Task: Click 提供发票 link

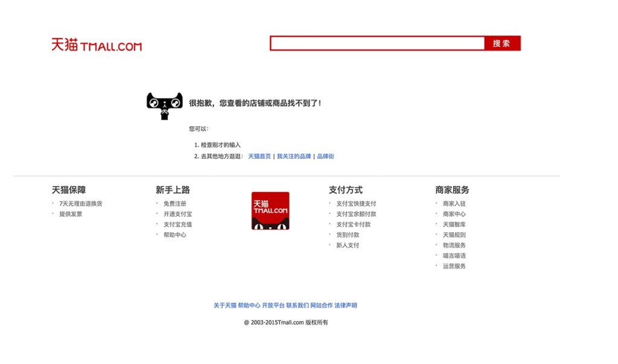Action: pos(71,214)
